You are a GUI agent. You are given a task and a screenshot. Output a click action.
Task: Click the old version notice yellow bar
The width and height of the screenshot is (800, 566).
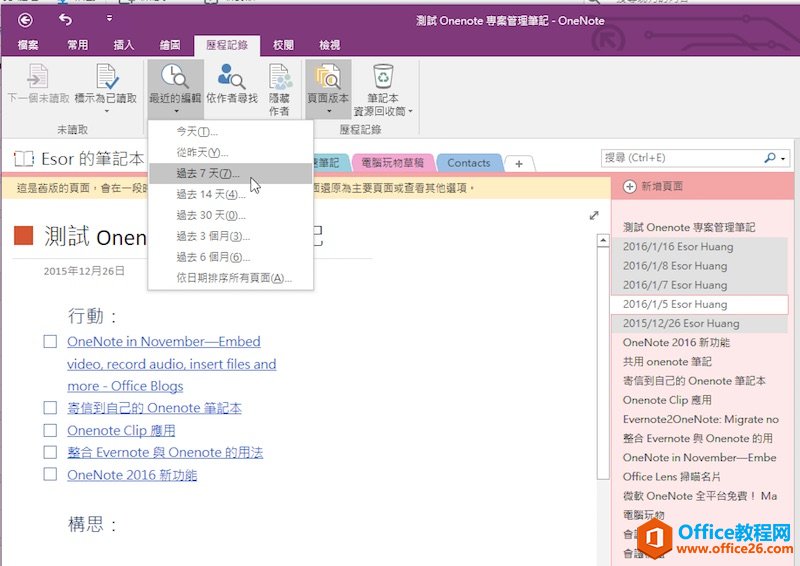pos(306,188)
